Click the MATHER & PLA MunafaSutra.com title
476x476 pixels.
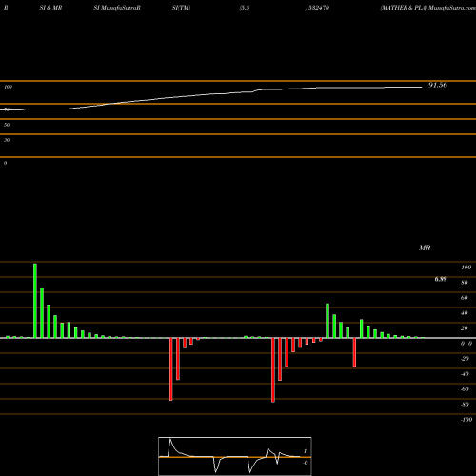427,8
